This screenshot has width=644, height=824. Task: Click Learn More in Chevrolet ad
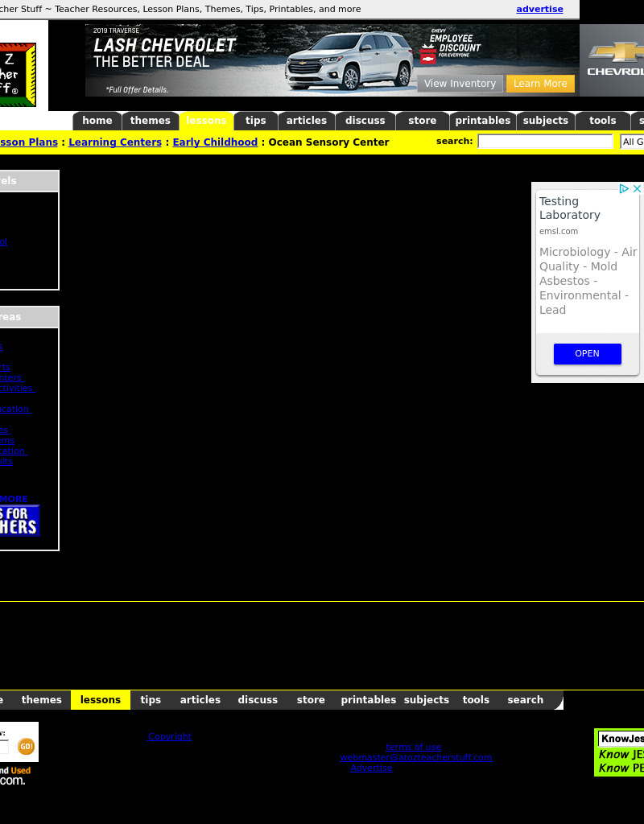[540, 84]
